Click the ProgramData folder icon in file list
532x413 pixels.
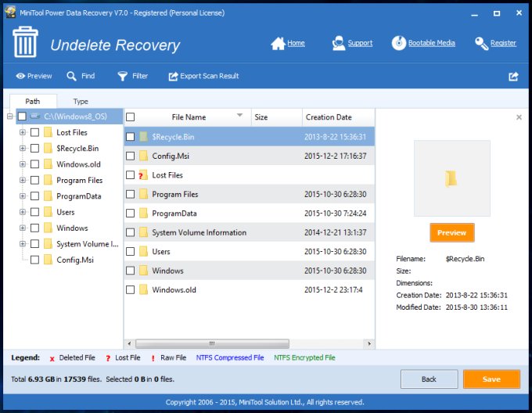[143, 214]
